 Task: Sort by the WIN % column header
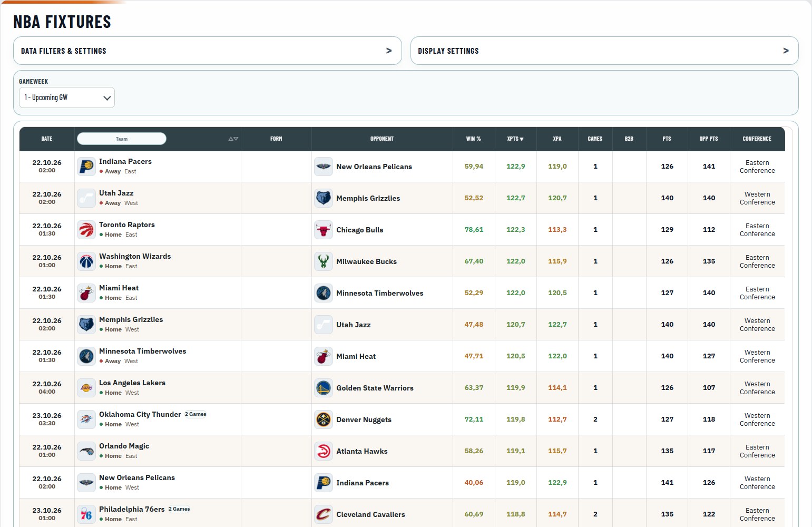tap(474, 139)
